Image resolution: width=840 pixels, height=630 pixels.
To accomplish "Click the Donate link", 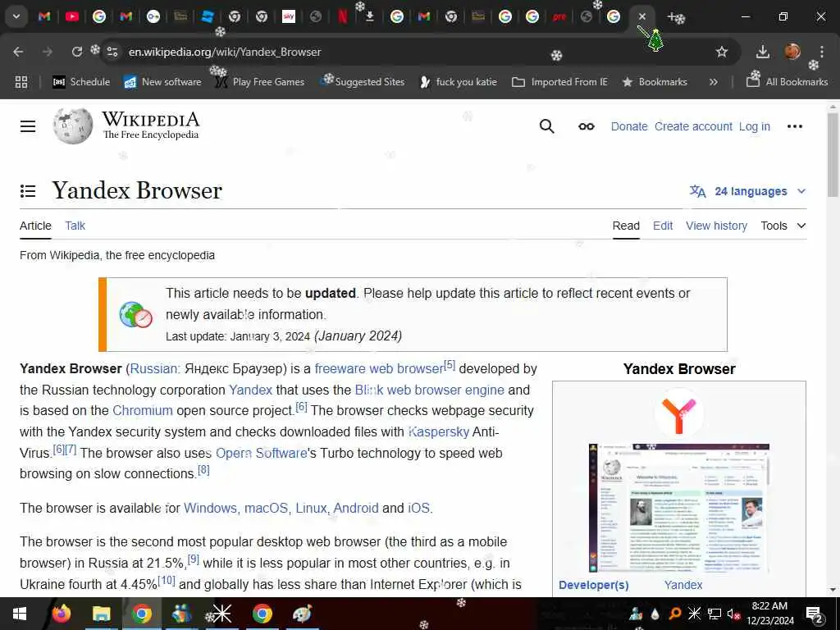I will (x=629, y=126).
